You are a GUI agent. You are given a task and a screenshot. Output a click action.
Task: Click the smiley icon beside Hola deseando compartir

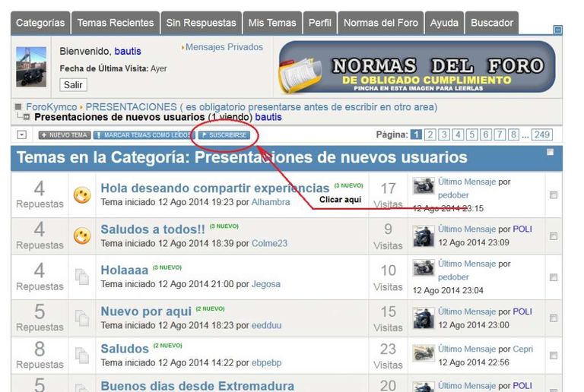point(81,195)
